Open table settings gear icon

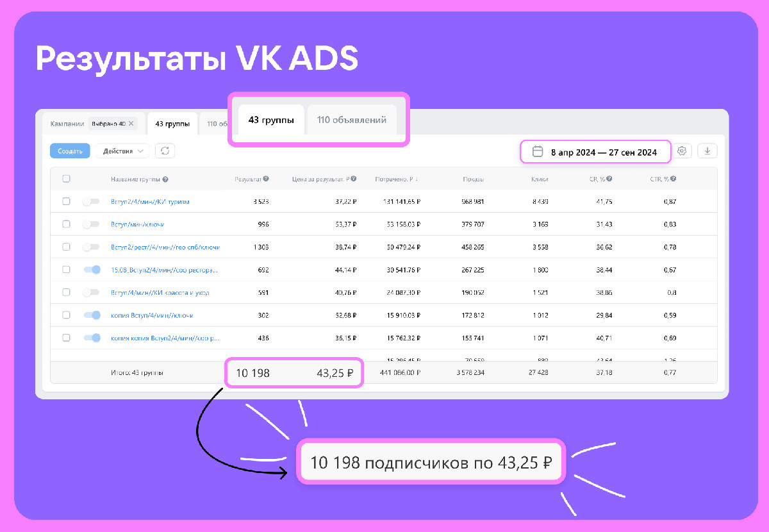click(x=682, y=151)
